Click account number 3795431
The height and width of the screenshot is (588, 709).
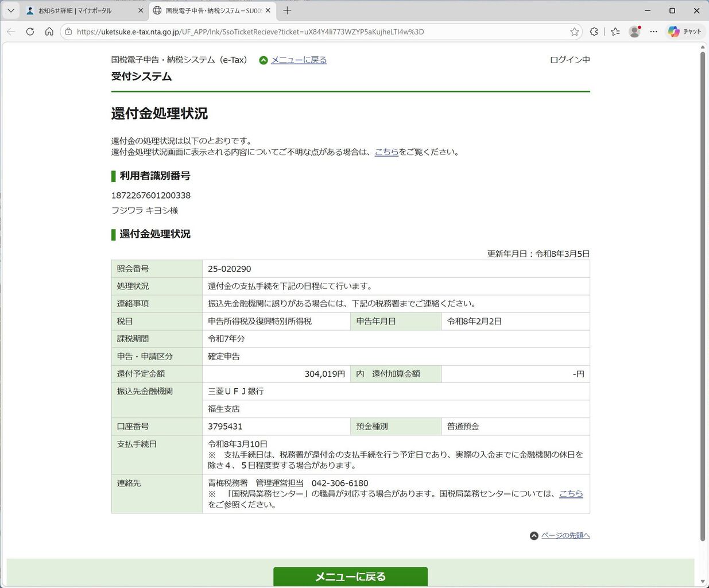tap(225, 426)
